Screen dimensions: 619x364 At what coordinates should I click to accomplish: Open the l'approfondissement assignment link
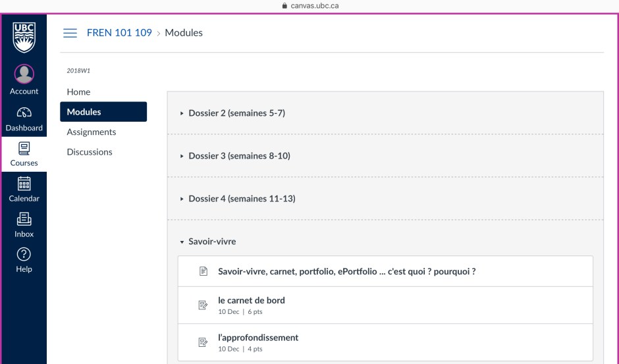(258, 338)
